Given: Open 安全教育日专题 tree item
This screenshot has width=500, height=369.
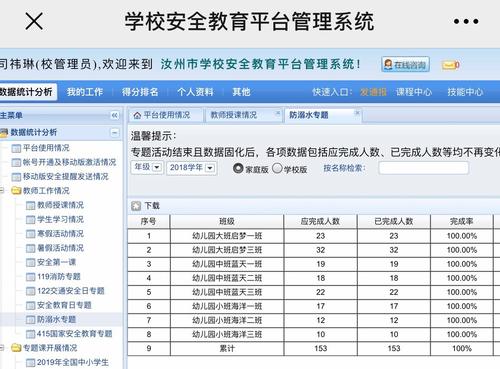Looking at the screenshot, I should 64,305.
